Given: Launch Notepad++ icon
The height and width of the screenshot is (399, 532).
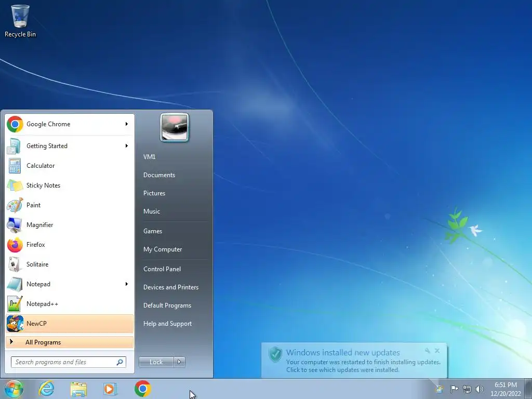Looking at the screenshot, I should click(14, 303).
